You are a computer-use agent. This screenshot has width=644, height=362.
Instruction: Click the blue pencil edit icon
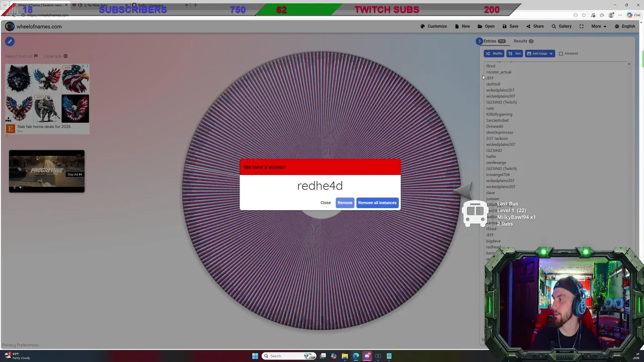click(10, 42)
